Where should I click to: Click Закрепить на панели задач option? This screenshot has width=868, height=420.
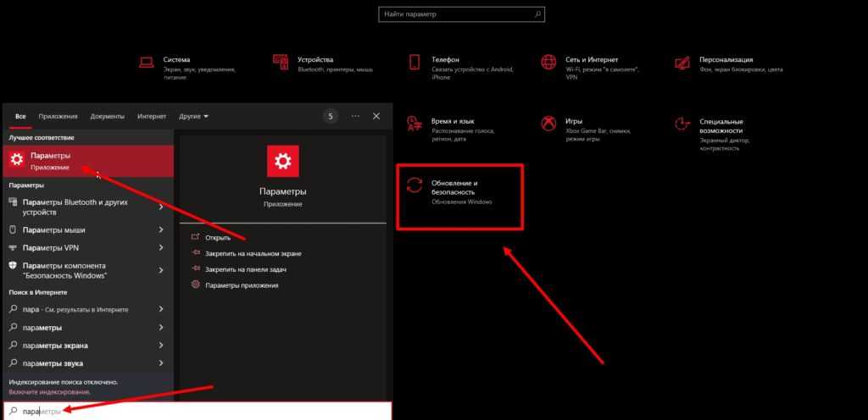pyautogui.click(x=245, y=269)
